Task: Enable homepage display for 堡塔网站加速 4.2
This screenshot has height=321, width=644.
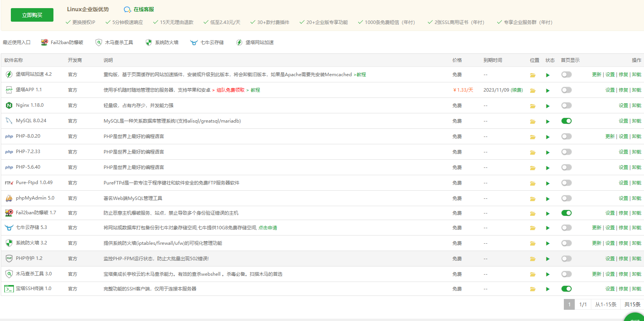Action: [x=567, y=75]
